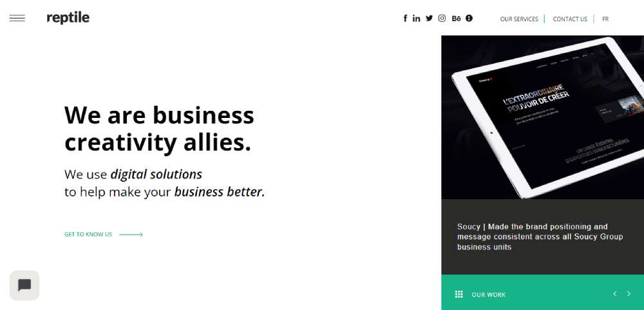Open the OUR WORK section

click(488, 295)
